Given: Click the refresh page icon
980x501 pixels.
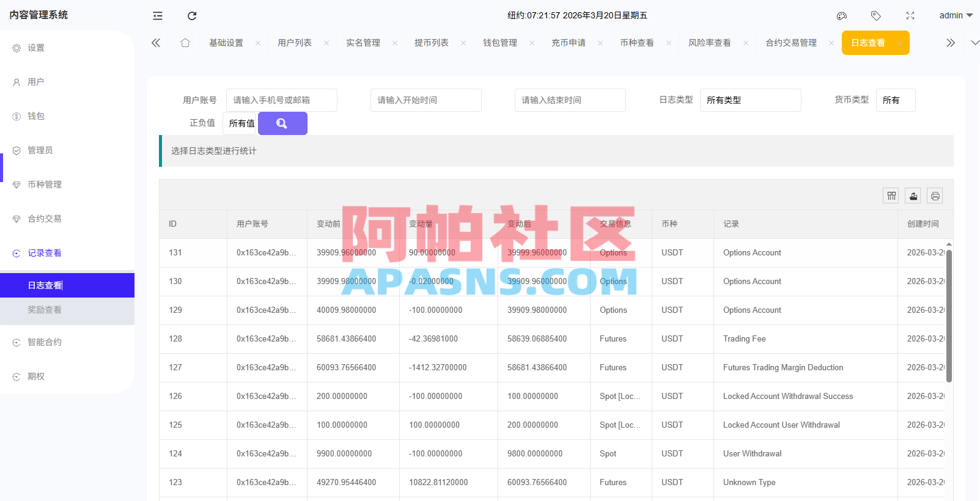Looking at the screenshot, I should coord(192,16).
